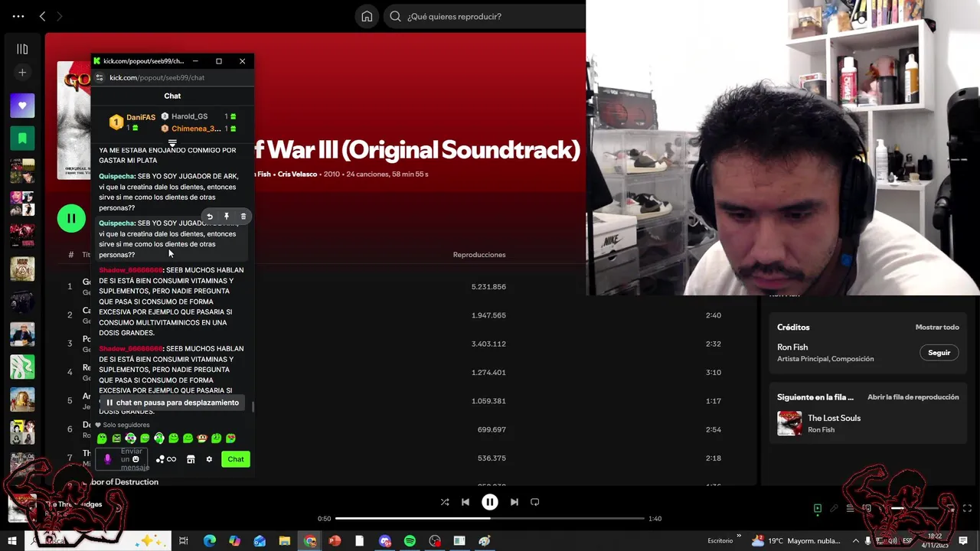Open PowerPoint from the taskbar

pos(335,541)
